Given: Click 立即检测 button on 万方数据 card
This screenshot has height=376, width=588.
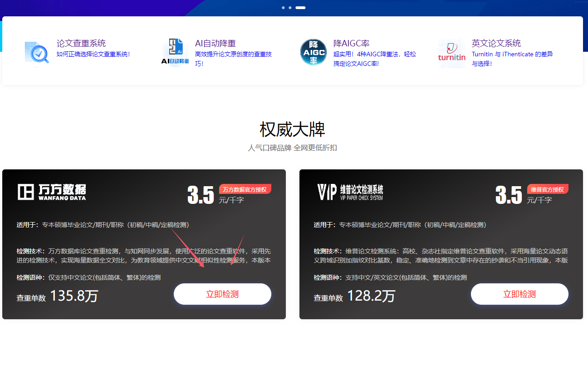Looking at the screenshot, I should (222, 294).
